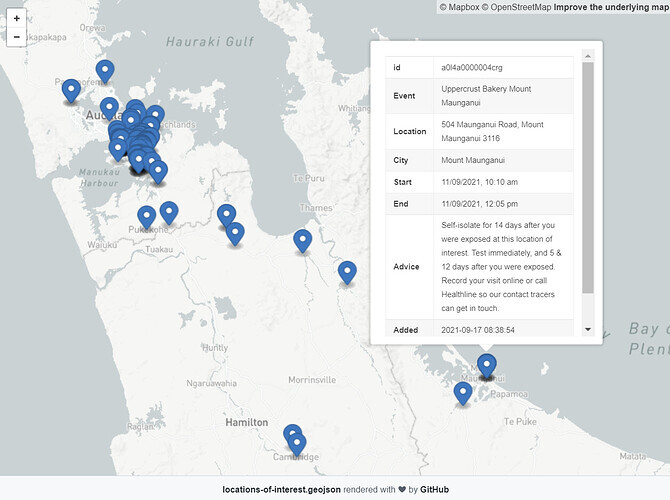
Task: Click the map marker at Mount Maunganui
Action: 486,365
